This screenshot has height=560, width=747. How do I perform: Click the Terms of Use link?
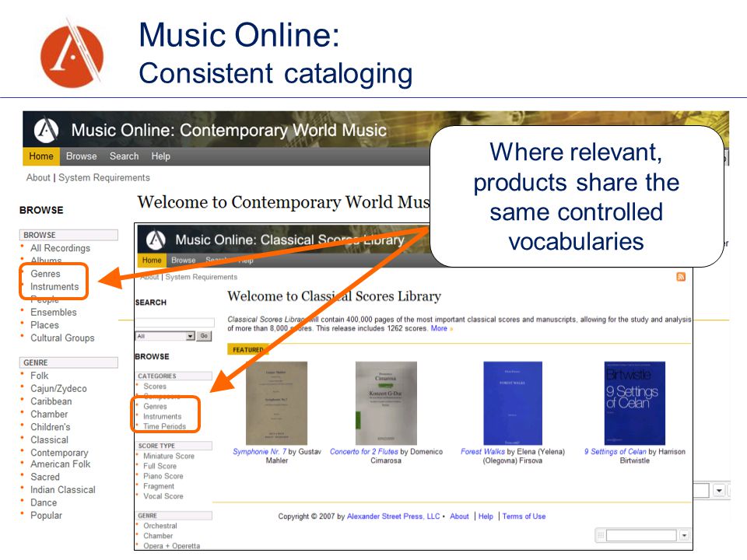click(524, 516)
